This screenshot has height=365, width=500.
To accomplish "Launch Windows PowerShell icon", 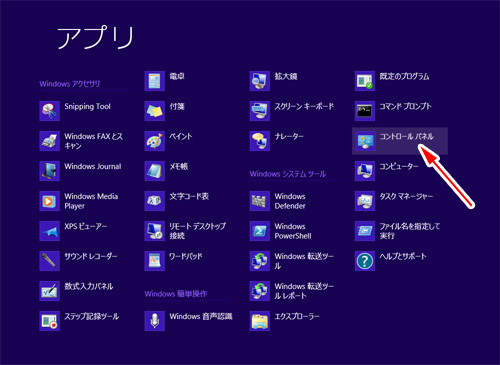I will (260, 231).
